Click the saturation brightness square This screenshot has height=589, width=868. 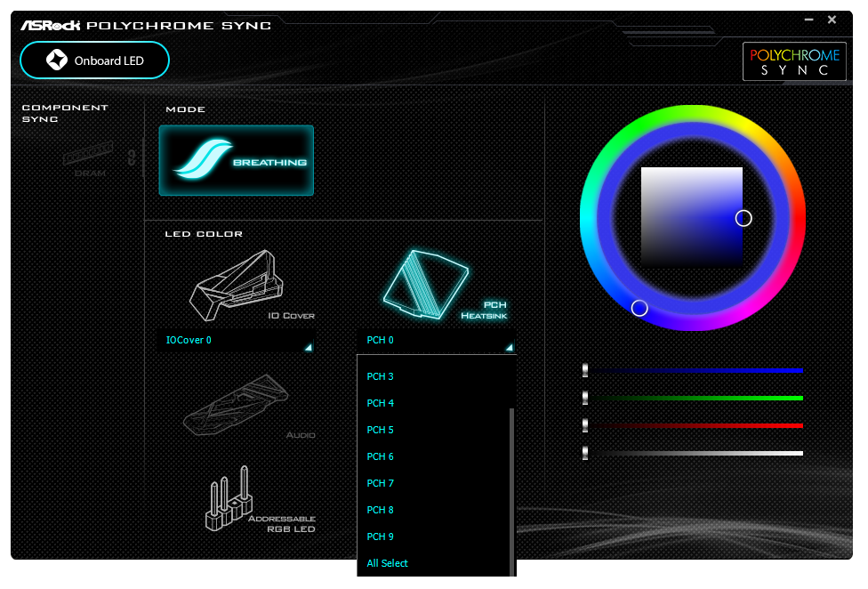[691, 218]
